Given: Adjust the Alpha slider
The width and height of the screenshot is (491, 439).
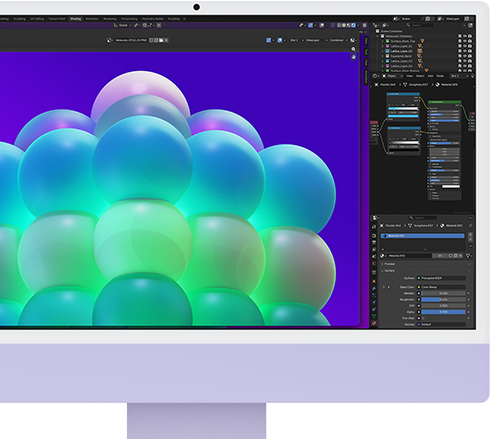Looking at the screenshot, I should [443, 312].
